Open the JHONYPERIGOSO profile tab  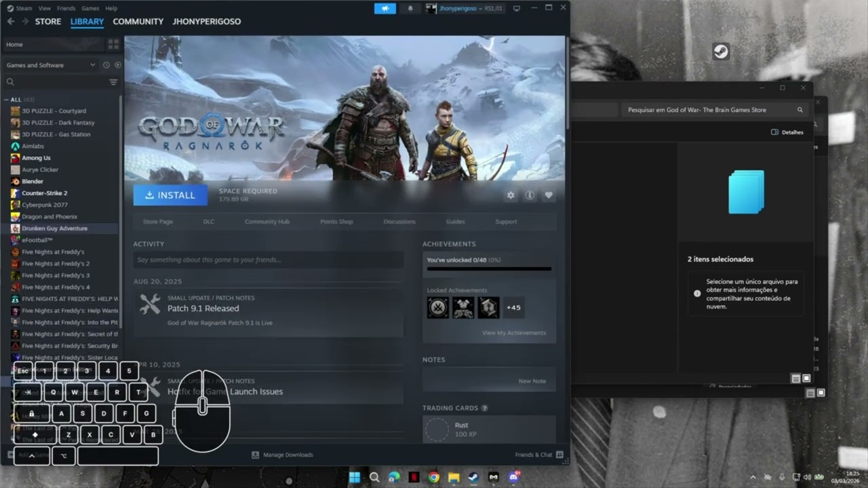click(x=207, y=22)
